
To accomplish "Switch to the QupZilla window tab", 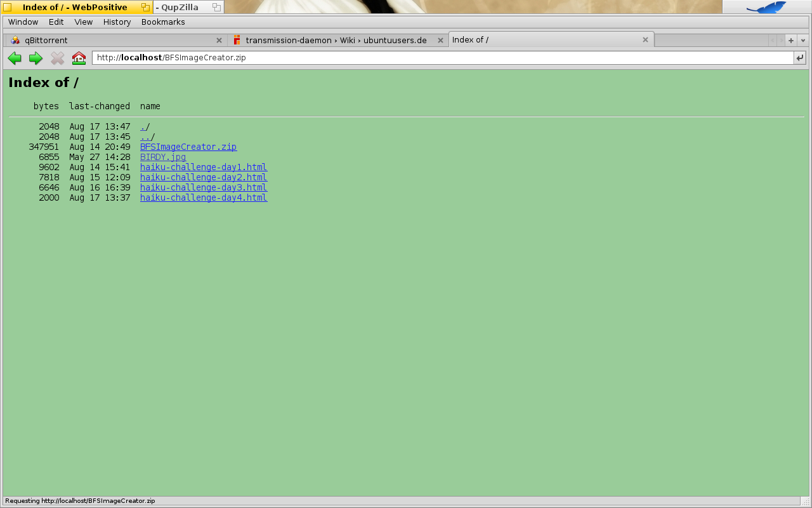I will tap(180, 7).
